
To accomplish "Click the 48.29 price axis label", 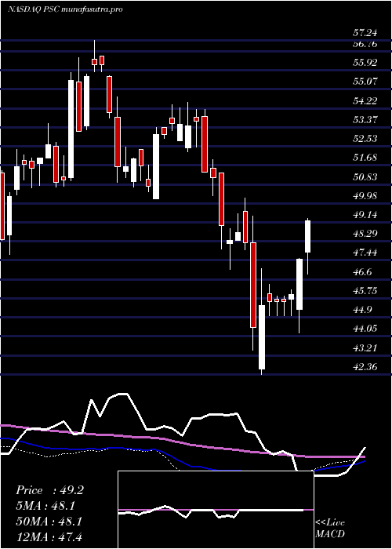I will [365, 233].
